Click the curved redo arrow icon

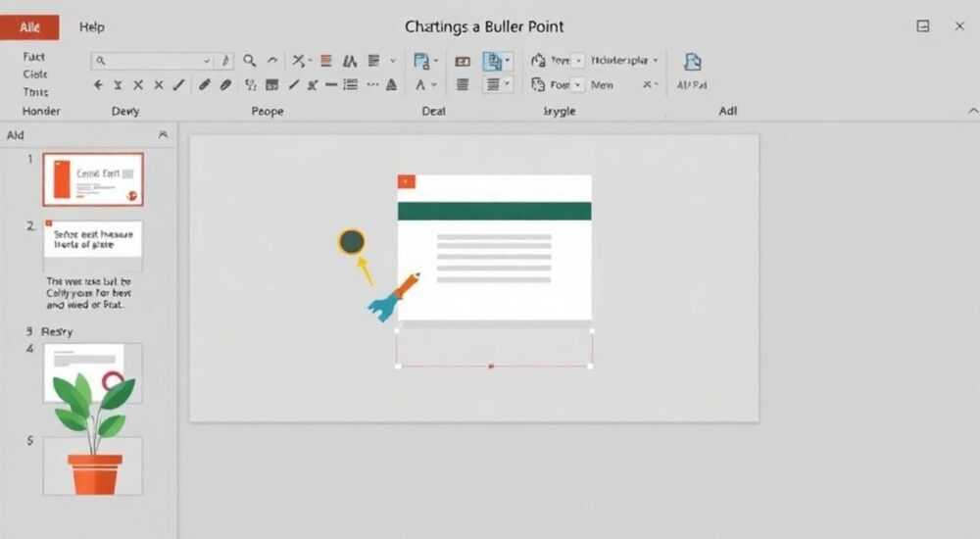(271, 61)
